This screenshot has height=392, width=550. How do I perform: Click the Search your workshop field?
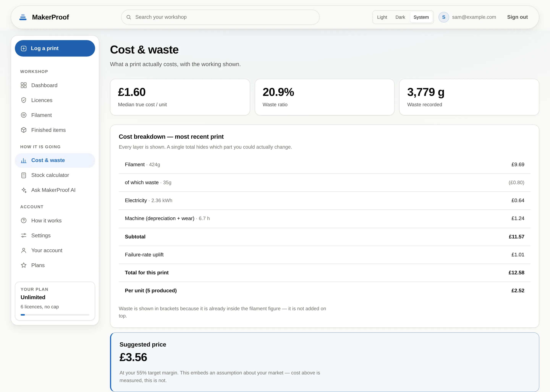point(220,17)
